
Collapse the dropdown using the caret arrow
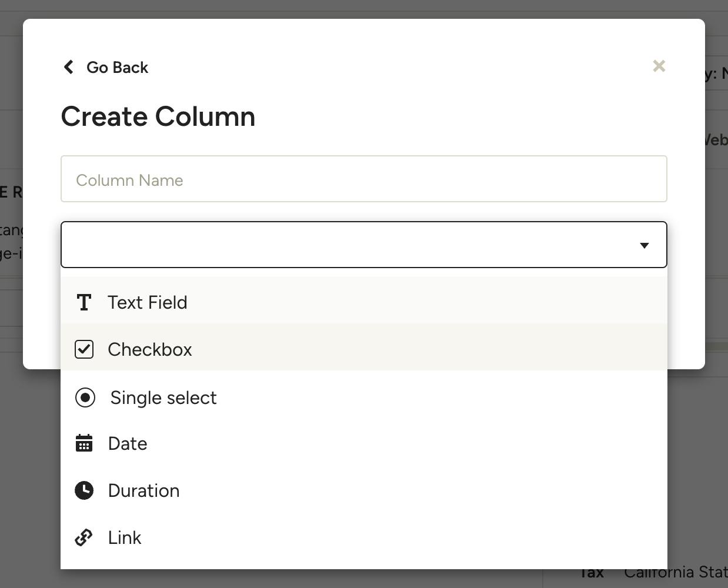pos(644,245)
